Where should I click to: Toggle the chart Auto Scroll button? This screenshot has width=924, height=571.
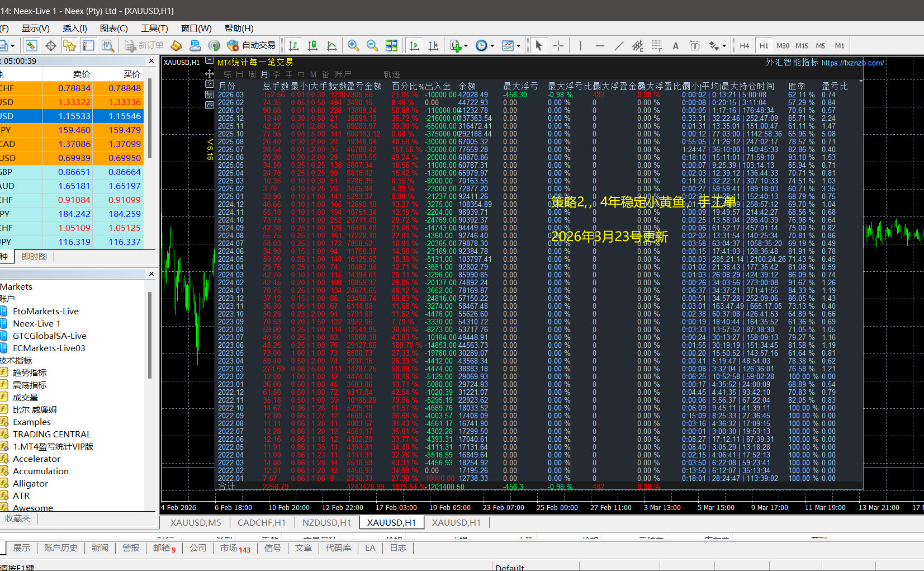click(x=414, y=46)
